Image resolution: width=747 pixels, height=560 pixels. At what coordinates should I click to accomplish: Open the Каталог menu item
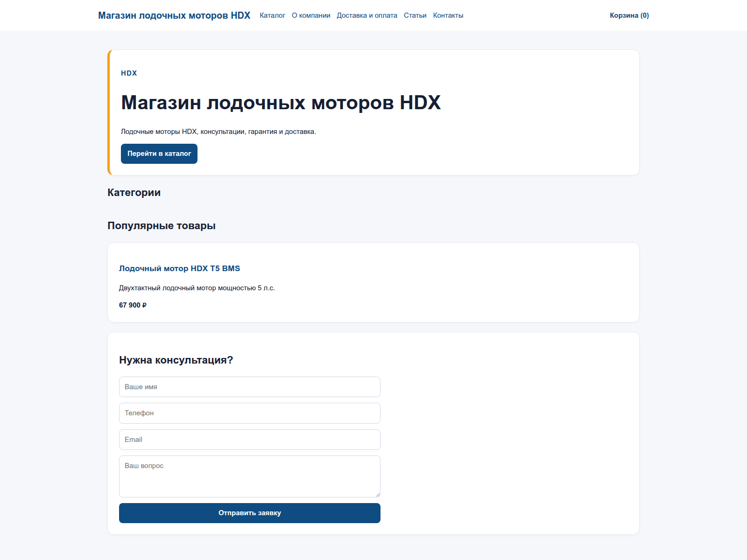(x=272, y=15)
